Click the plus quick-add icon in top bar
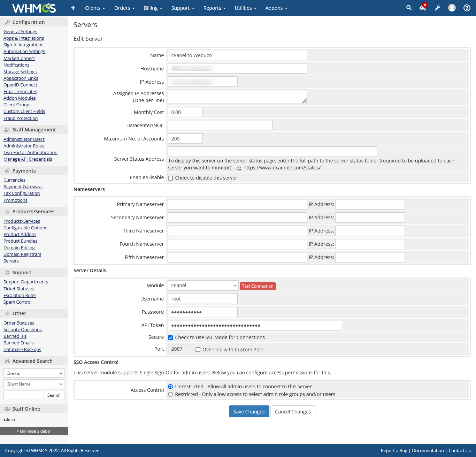 click(x=73, y=8)
